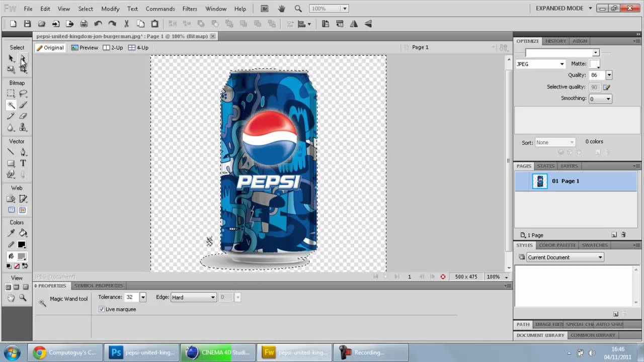Select the Lasso tool
The width and height of the screenshot is (644, 362).
click(x=23, y=94)
